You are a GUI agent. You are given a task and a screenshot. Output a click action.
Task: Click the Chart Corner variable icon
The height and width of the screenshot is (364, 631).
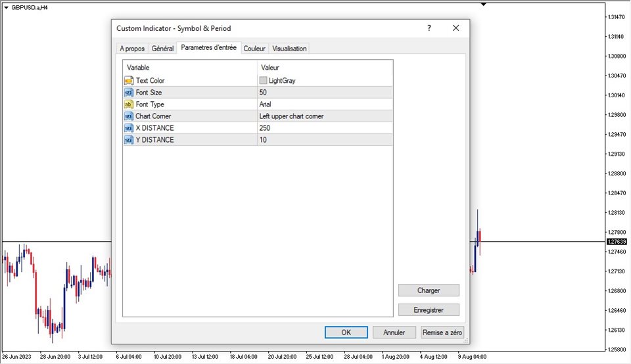(128, 116)
